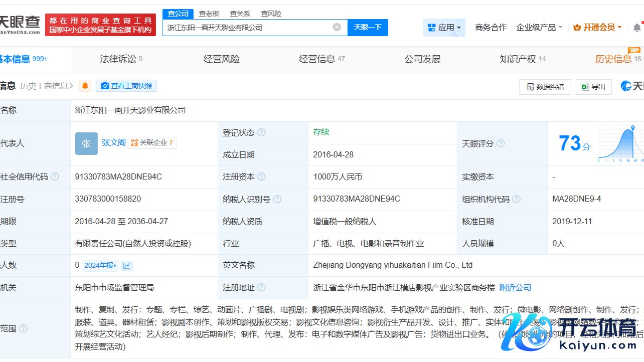Click the help icon next to 注册地址

261,288
